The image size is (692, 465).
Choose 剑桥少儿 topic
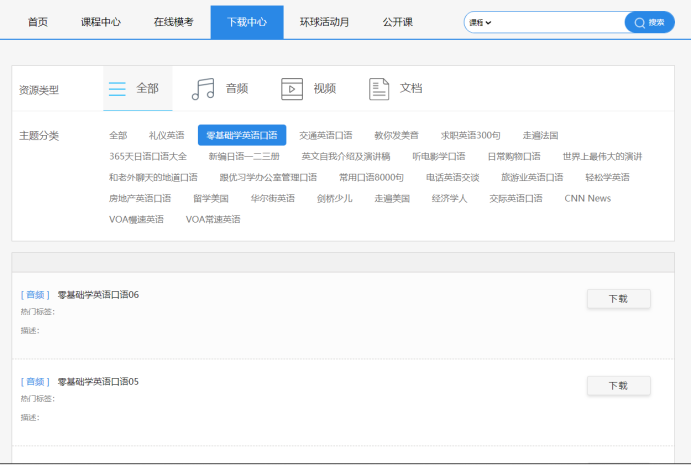(335, 199)
